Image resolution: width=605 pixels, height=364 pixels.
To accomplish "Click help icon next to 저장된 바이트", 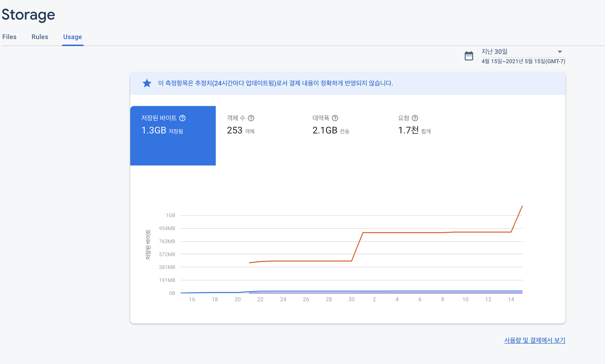I will coord(182,118).
